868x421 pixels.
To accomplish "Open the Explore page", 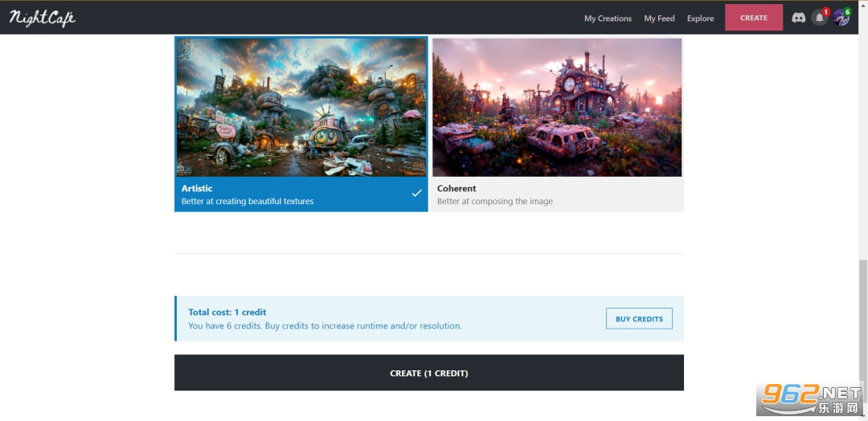I will [700, 18].
